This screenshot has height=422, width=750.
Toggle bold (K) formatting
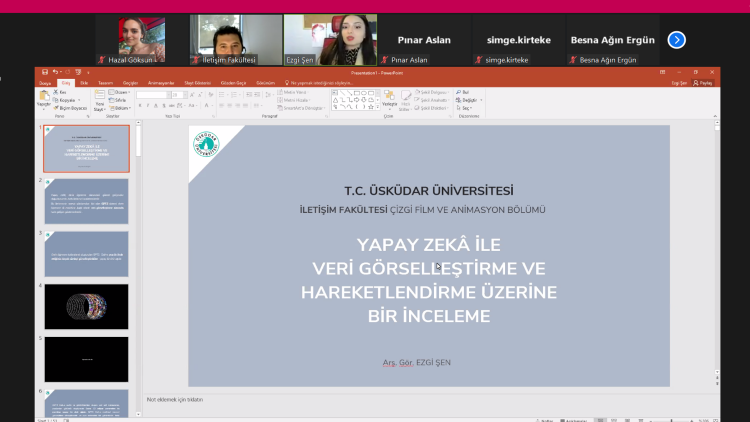pyautogui.click(x=140, y=105)
